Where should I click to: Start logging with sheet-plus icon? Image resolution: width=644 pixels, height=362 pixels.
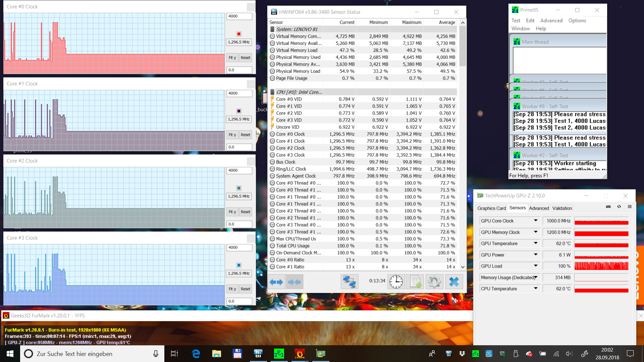415,282
